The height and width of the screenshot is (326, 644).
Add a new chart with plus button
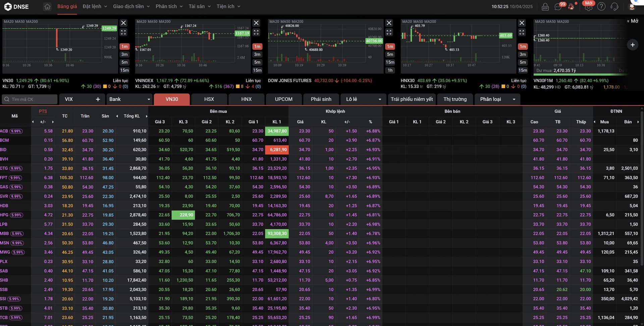(x=632, y=45)
